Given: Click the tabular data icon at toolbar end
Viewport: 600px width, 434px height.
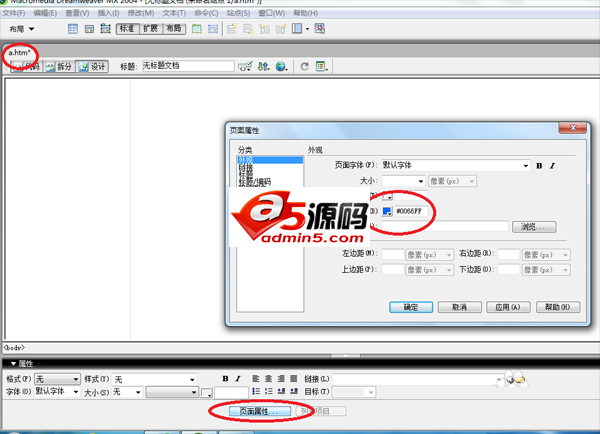Looking at the screenshot, I should [320, 29].
